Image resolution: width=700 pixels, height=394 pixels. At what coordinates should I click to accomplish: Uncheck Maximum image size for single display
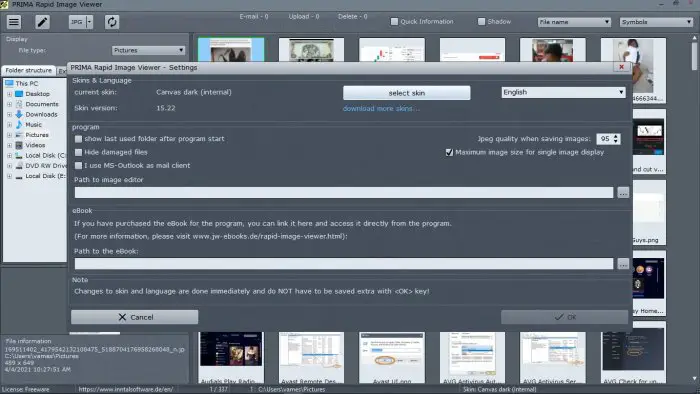pos(449,153)
